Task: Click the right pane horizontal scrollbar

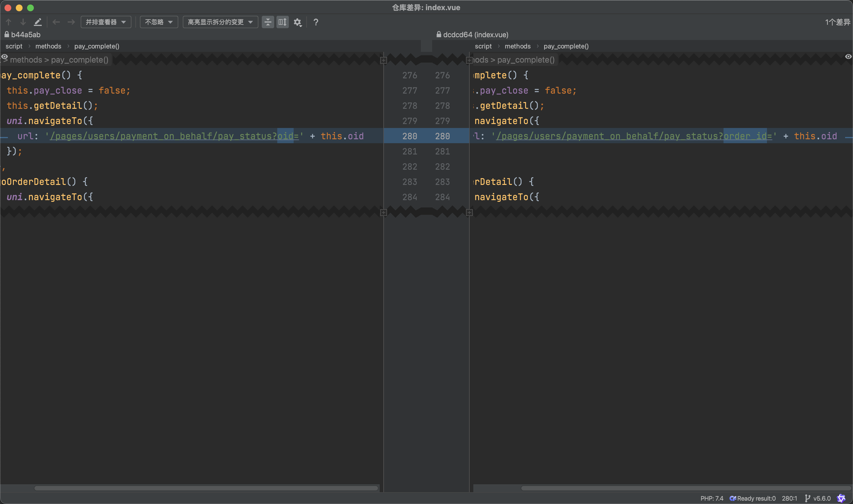Action: [x=686, y=488]
